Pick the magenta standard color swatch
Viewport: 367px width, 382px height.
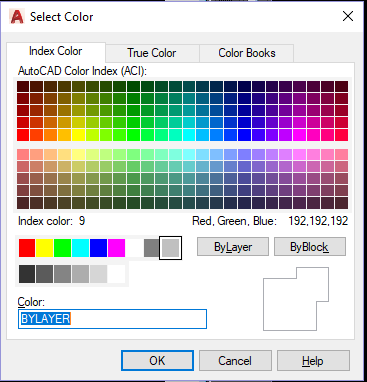tap(117, 248)
